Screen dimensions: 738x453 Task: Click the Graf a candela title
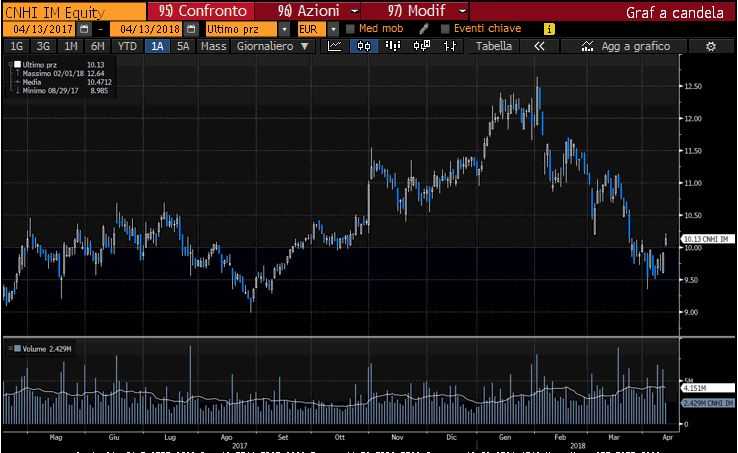click(674, 12)
